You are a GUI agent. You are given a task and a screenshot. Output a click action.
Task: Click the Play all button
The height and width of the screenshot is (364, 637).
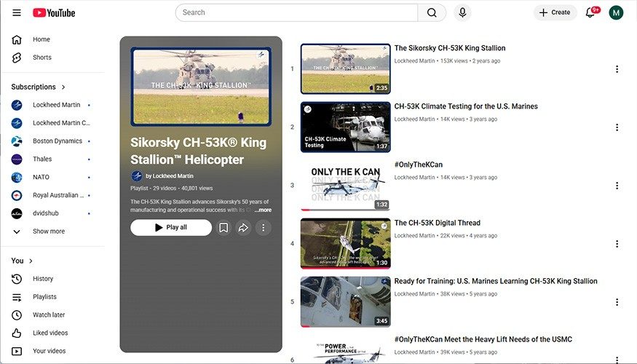click(x=171, y=227)
